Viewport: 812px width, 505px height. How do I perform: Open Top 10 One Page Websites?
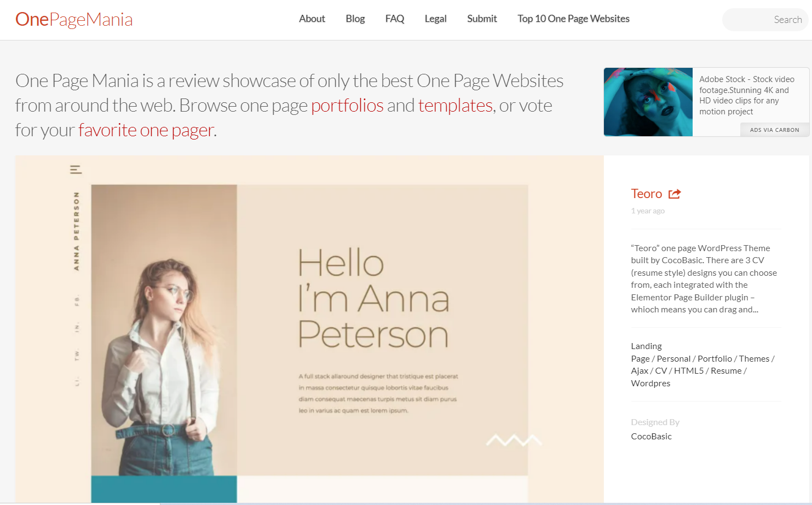573,19
